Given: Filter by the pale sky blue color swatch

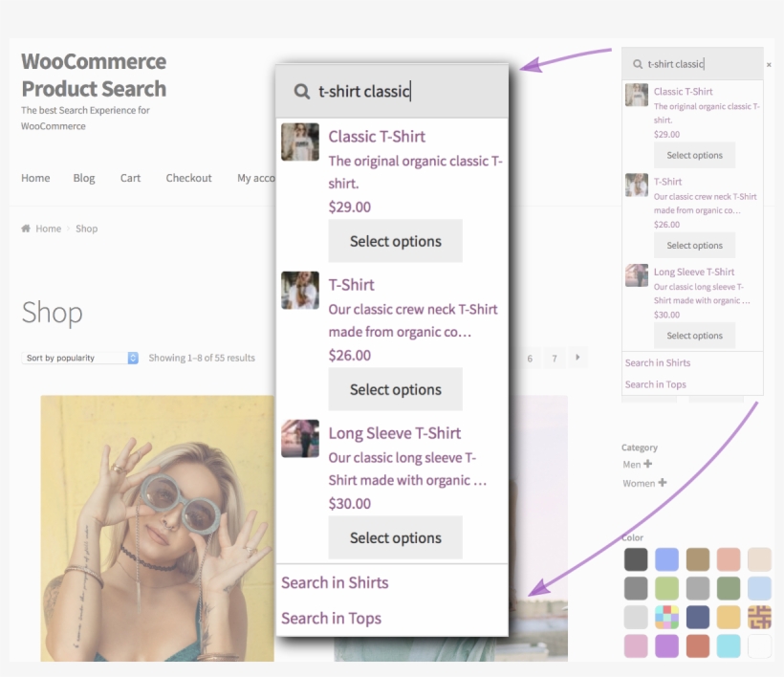Looking at the screenshot, I should click(759, 588).
